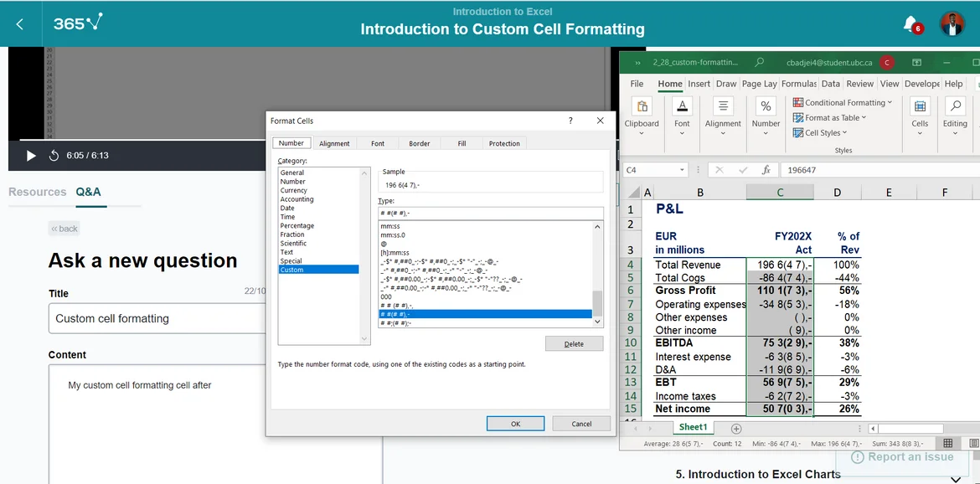
Task: Click OK in Format Cells dialog
Action: click(x=515, y=424)
